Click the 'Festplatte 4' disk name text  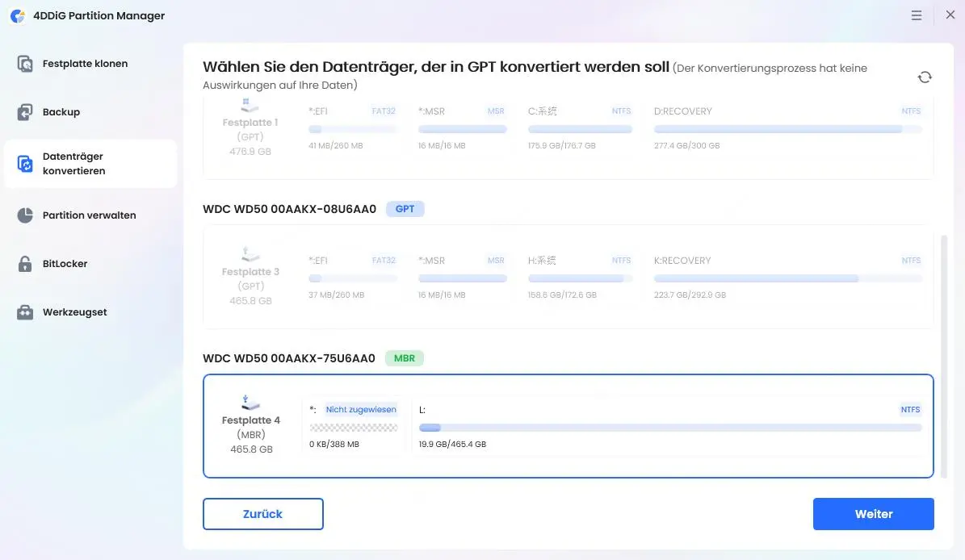point(250,420)
